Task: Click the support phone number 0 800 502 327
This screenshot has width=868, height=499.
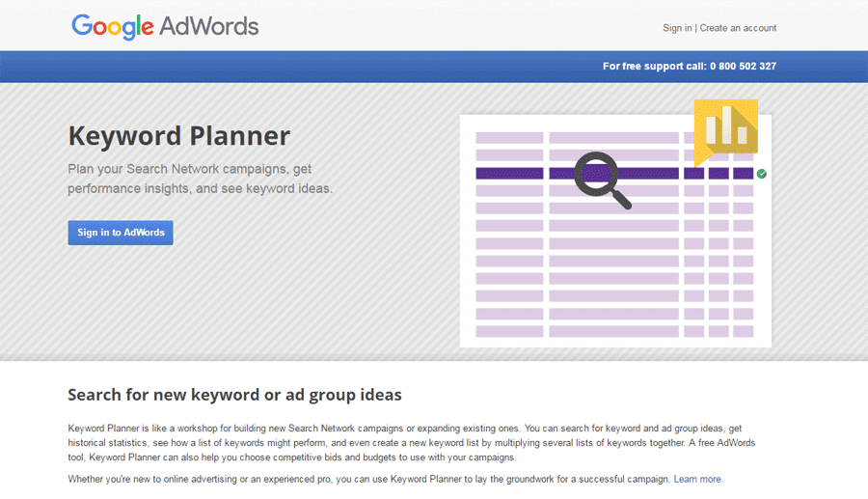Action: (743, 67)
